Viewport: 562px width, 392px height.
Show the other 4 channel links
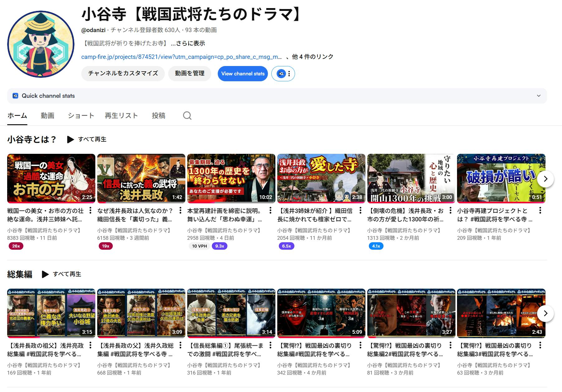click(x=312, y=57)
